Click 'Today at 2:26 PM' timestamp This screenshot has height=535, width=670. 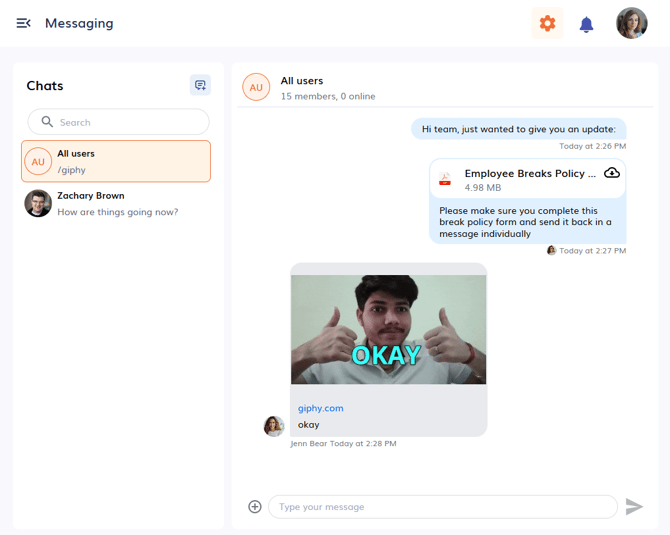click(593, 146)
